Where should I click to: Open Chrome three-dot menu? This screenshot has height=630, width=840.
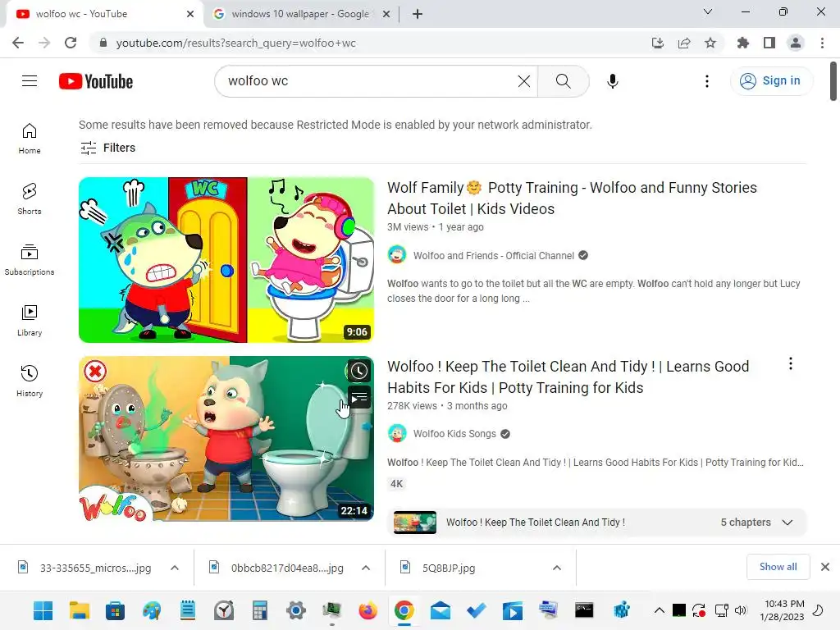pos(822,43)
